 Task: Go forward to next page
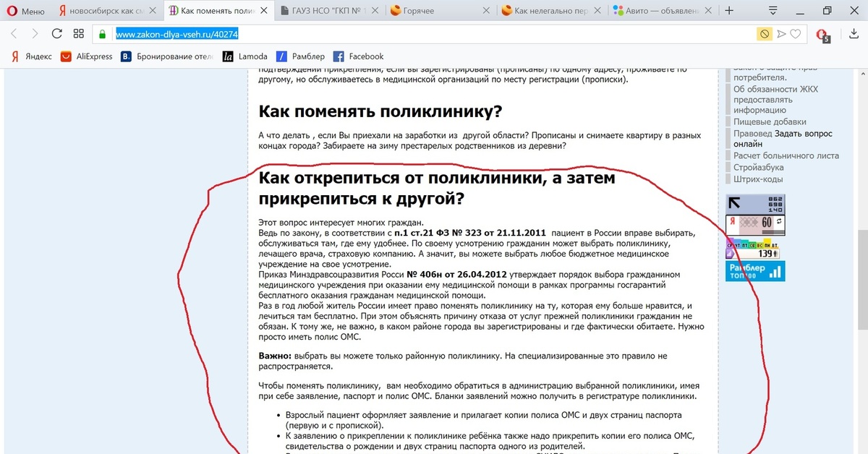coord(35,34)
